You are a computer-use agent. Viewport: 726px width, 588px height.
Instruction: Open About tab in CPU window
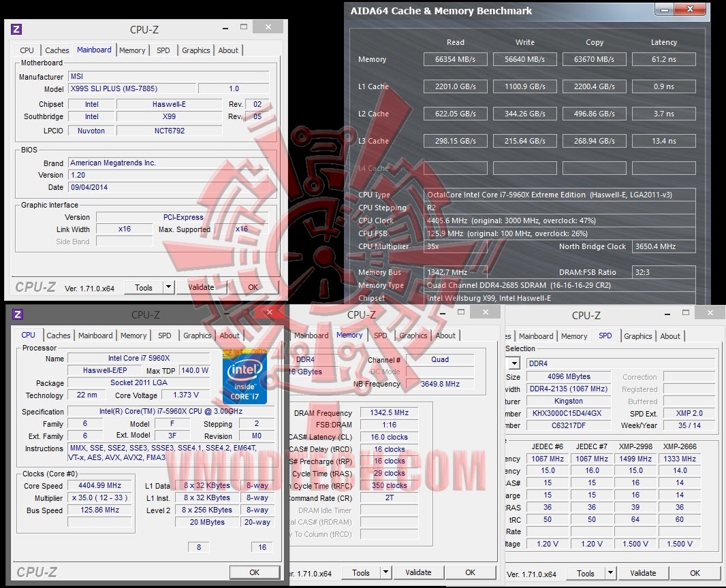[230, 336]
